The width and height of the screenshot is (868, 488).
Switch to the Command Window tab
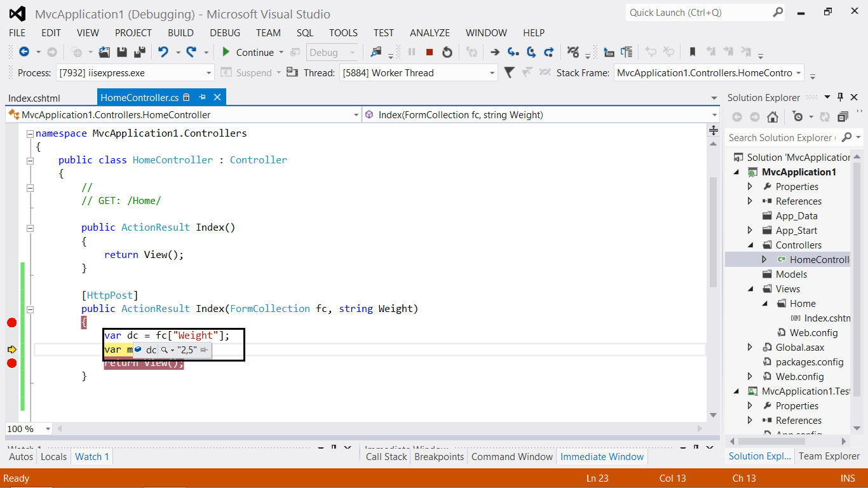point(512,456)
